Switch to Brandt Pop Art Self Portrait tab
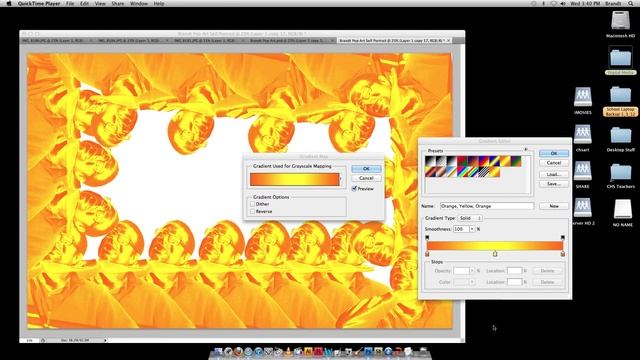 394,41
